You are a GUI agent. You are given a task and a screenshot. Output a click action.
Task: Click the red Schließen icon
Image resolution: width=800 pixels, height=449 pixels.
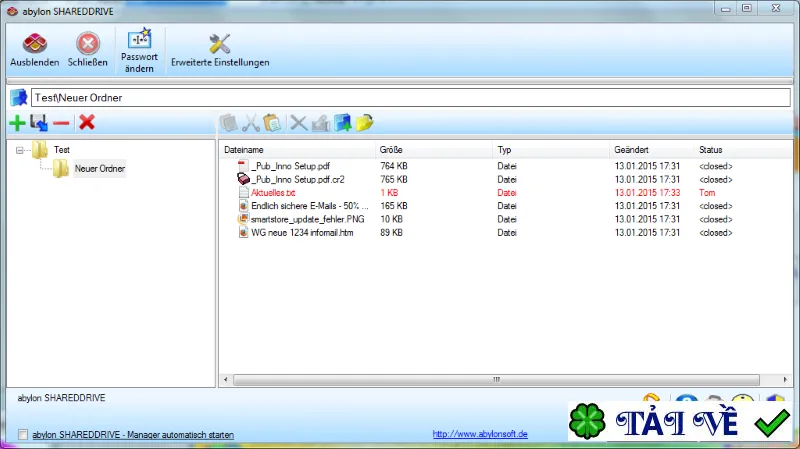click(88, 43)
